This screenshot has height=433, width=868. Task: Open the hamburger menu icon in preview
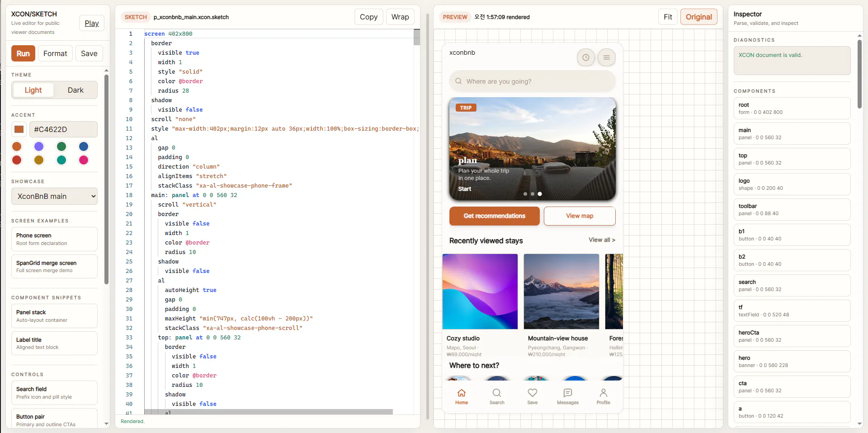[x=606, y=57]
